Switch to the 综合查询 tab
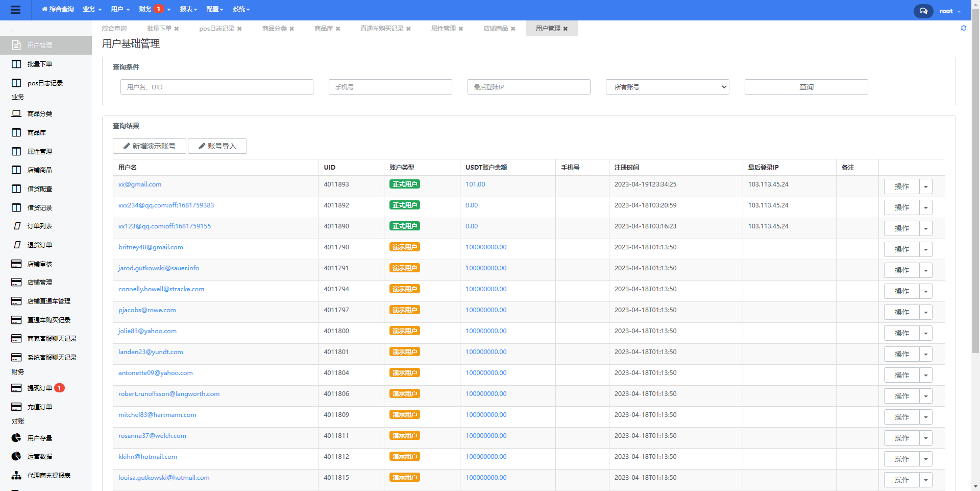Screen dimensions: 980x491 [114, 29]
